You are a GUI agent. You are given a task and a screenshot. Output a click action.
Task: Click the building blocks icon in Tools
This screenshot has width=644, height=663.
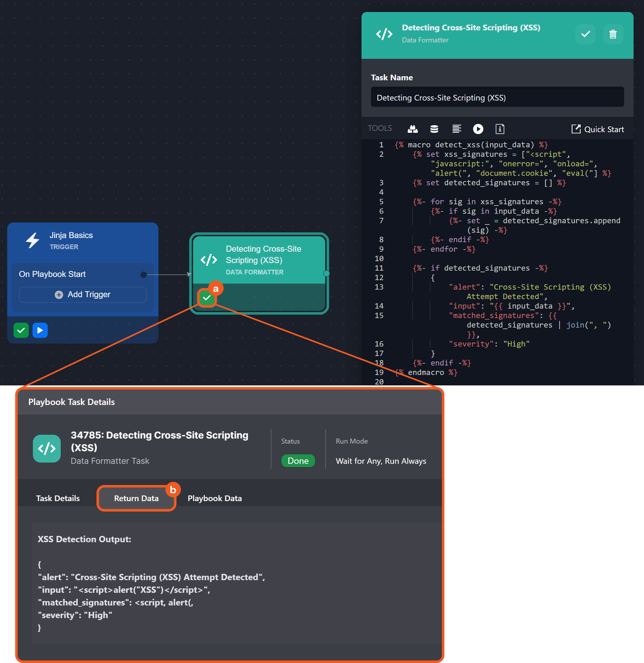[x=412, y=129]
